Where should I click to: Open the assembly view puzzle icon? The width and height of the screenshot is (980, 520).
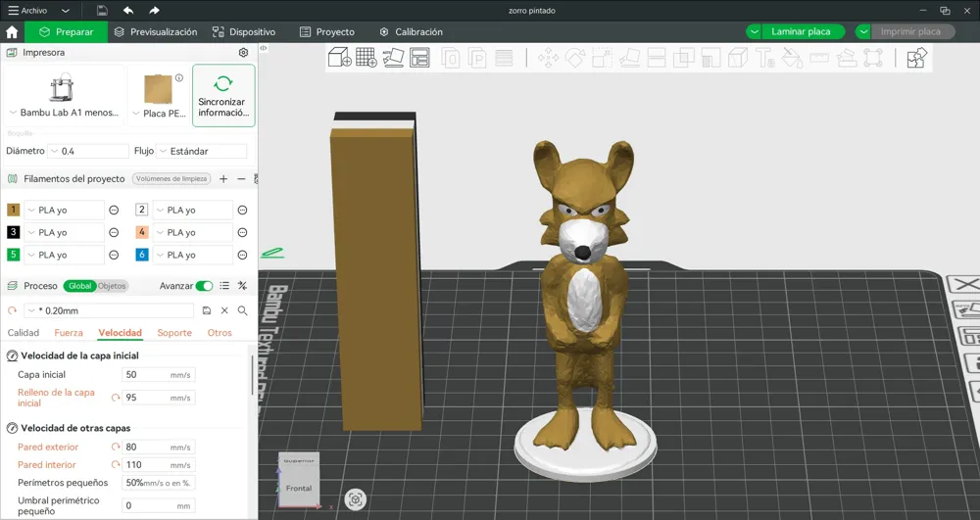(917, 58)
